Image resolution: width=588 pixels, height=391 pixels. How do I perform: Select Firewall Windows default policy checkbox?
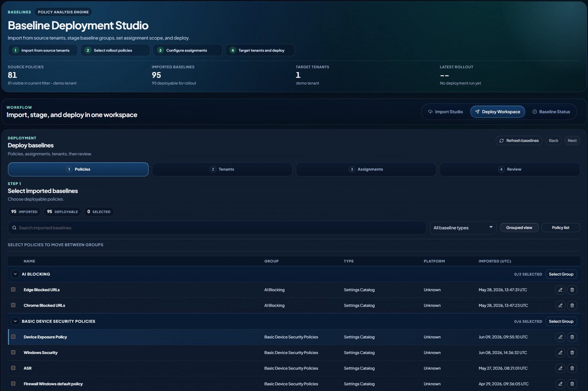coord(13,384)
